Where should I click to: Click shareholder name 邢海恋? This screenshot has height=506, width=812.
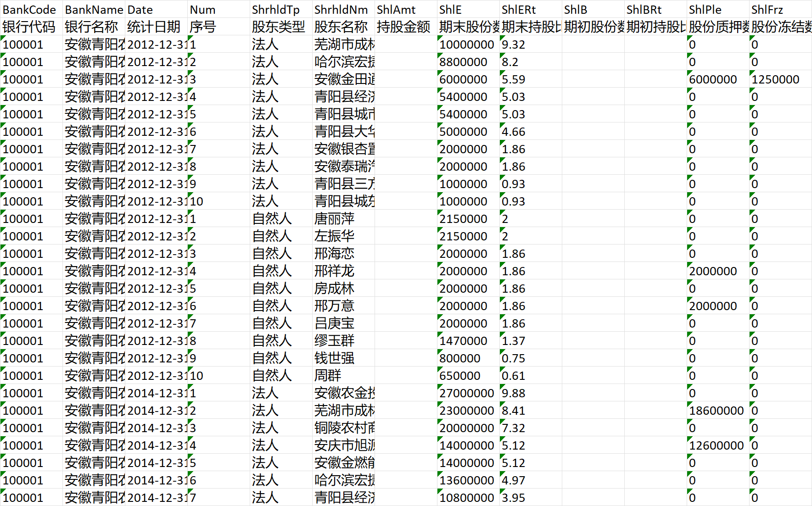343,253
